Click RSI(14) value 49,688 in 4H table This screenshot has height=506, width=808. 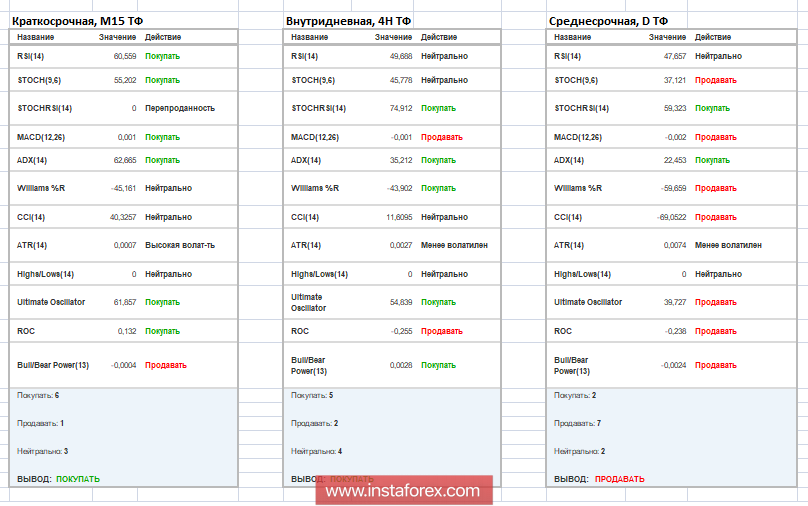tap(401, 56)
